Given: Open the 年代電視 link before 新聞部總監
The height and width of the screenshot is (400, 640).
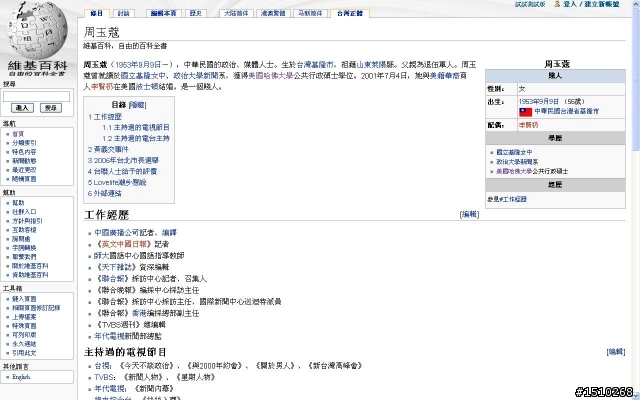Looking at the screenshot, I should (109, 336).
